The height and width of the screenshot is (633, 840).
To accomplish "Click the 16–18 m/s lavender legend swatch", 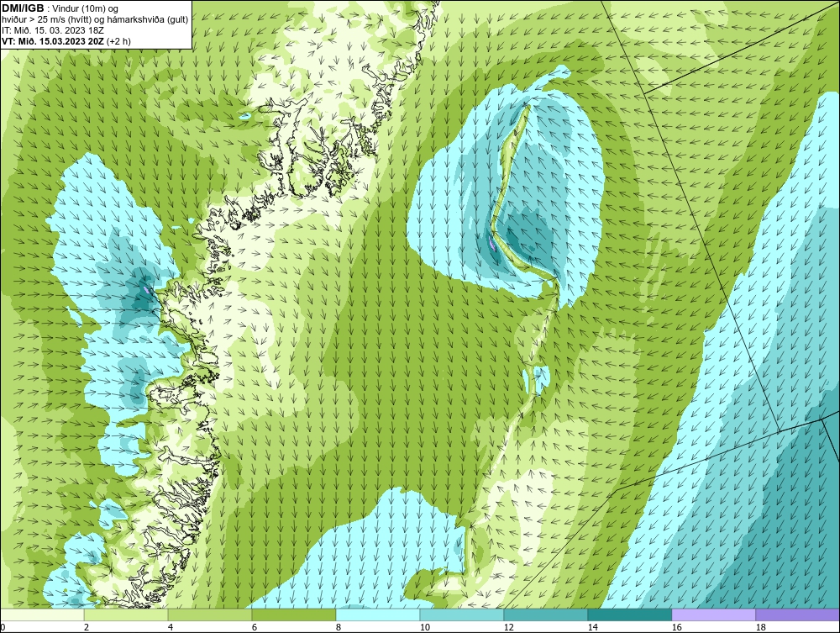I will coord(713,615).
